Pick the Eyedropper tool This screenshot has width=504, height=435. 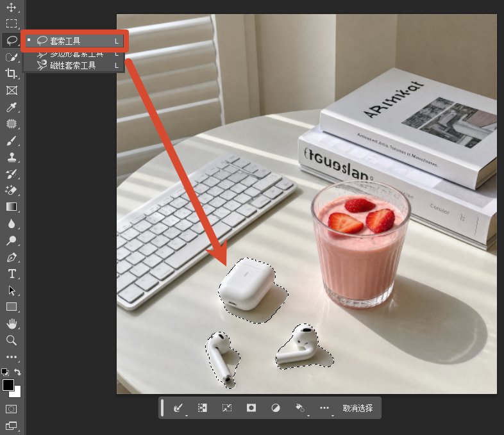click(x=12, y=107)
